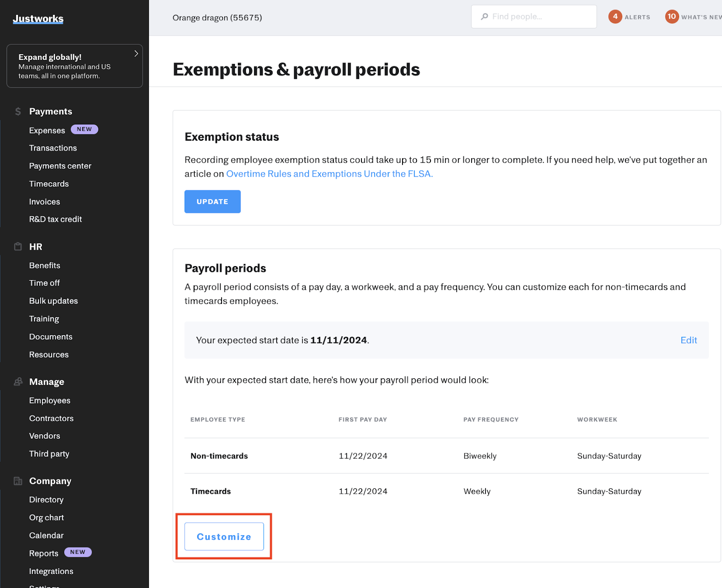This screenshot has width=722, height=588.
Task: Click the dollar icon next to Payments
Action: [x=18, y=111]
